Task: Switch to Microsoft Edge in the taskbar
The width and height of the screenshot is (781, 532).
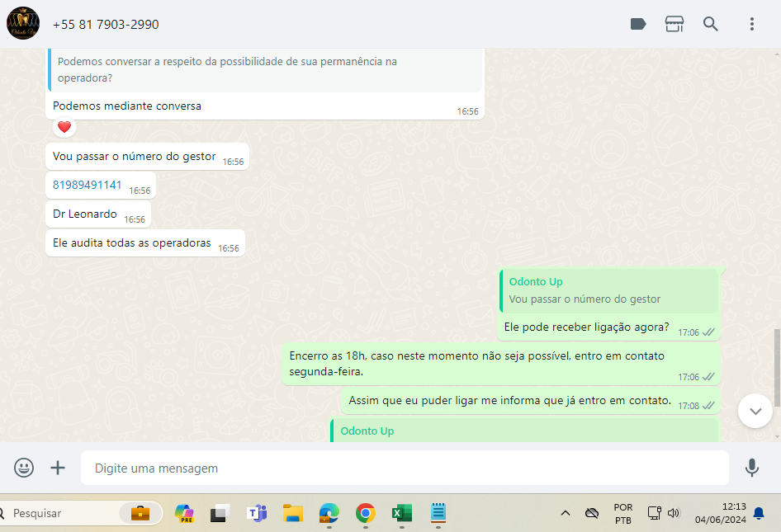Action: [x=329, y=513]
